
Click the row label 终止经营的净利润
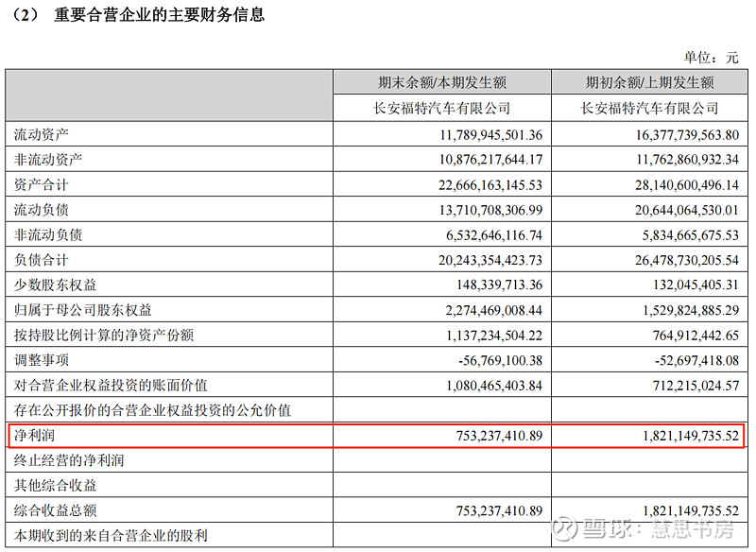[69, 460]
